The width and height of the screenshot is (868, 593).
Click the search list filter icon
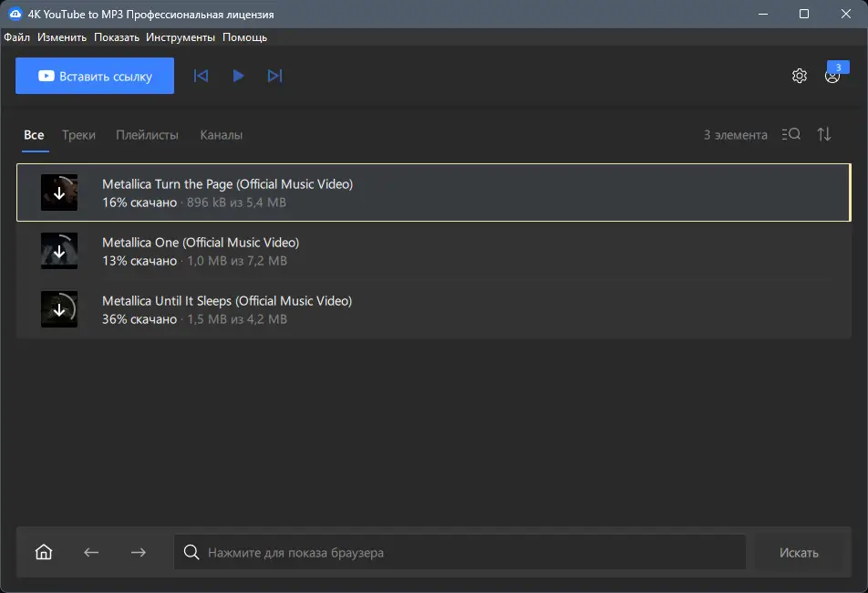click(791, 134)
